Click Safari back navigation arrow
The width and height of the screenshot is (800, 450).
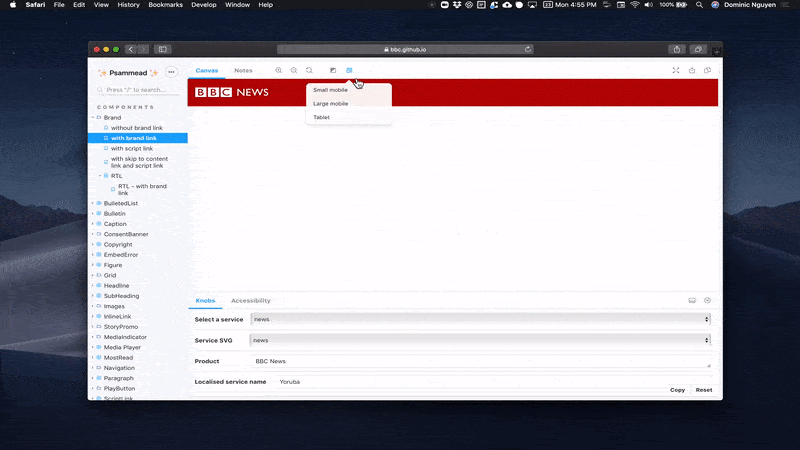[131, 49]
